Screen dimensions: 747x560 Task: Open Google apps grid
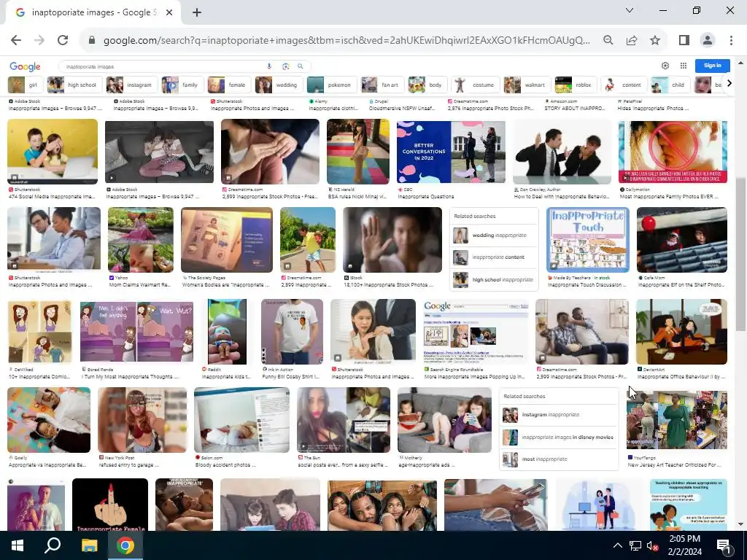tap(683, 66)
